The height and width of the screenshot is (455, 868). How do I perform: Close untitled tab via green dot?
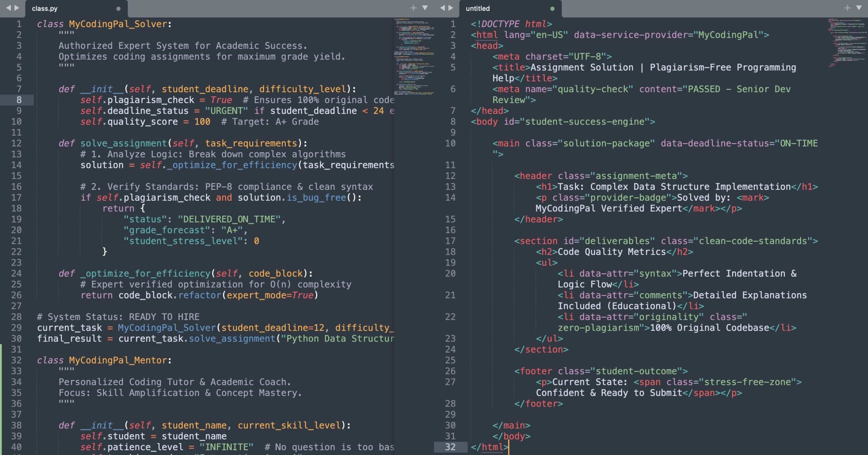click(552, 9)
